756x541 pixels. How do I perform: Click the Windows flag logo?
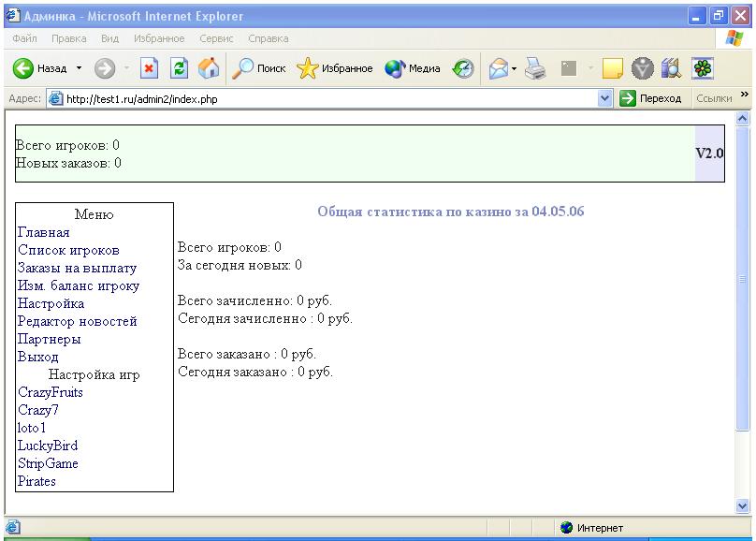734,38
